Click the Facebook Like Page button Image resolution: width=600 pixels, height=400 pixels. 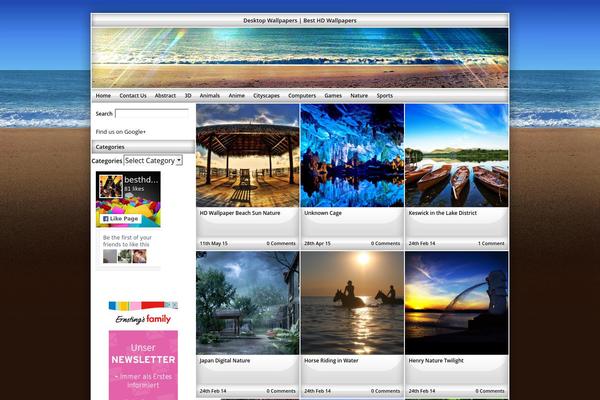[x=121, y=219]
